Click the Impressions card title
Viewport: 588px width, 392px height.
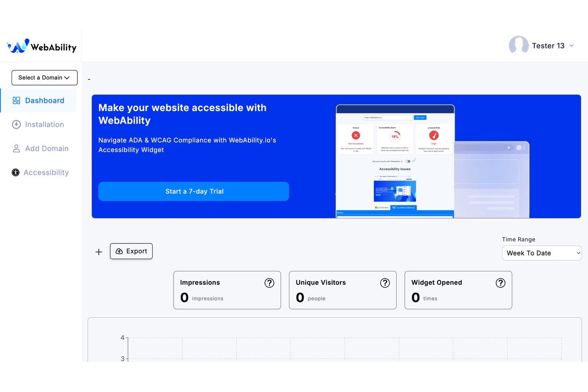pyautogui.click(x=200, y=282)
